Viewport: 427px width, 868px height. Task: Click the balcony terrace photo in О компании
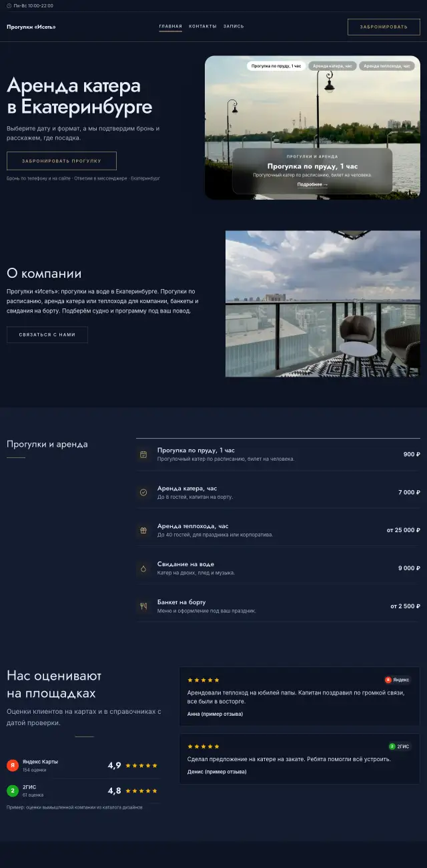[323, 304]
